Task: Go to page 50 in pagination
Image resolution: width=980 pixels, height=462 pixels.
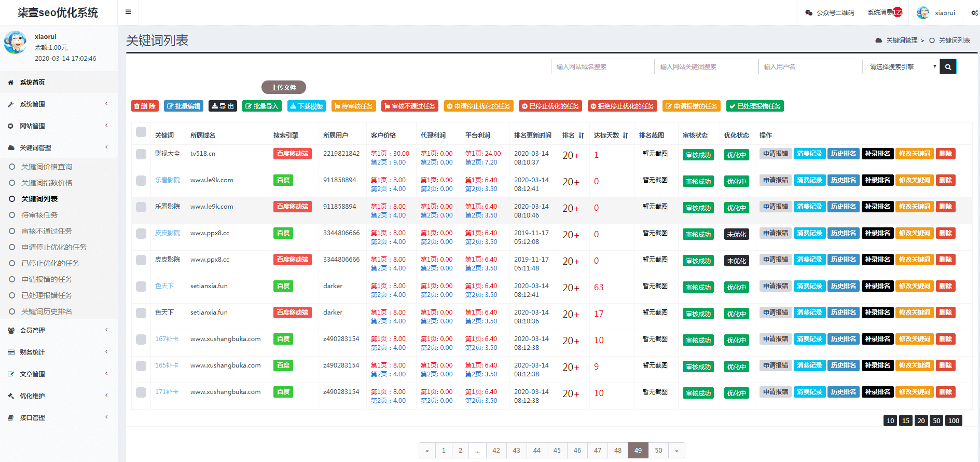Action: pyautogui.click(x=658, y=450)
